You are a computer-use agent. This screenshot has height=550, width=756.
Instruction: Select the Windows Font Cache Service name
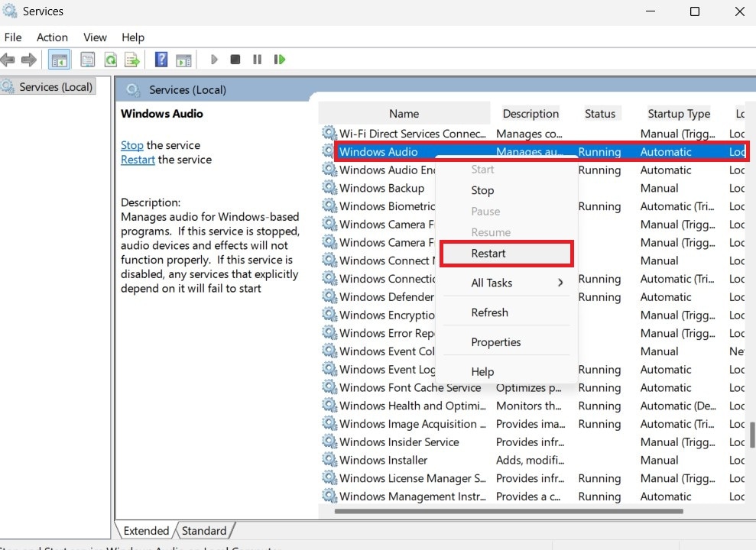[410, 387]
